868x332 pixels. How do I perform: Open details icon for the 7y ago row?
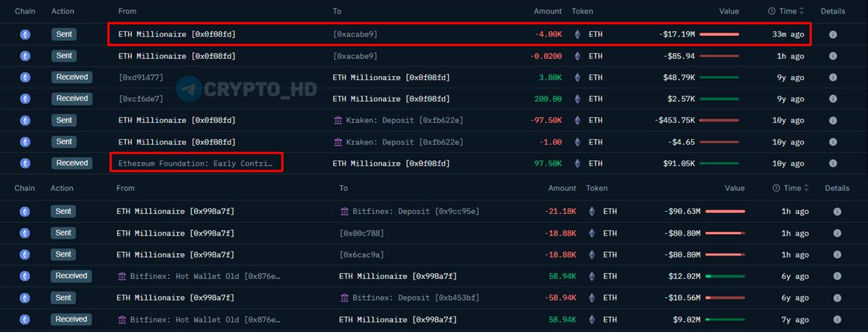coord(837,319)
